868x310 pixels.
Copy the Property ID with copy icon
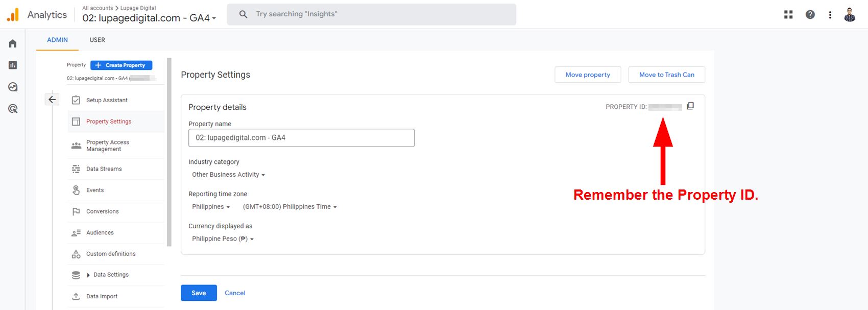coord(690,106)
